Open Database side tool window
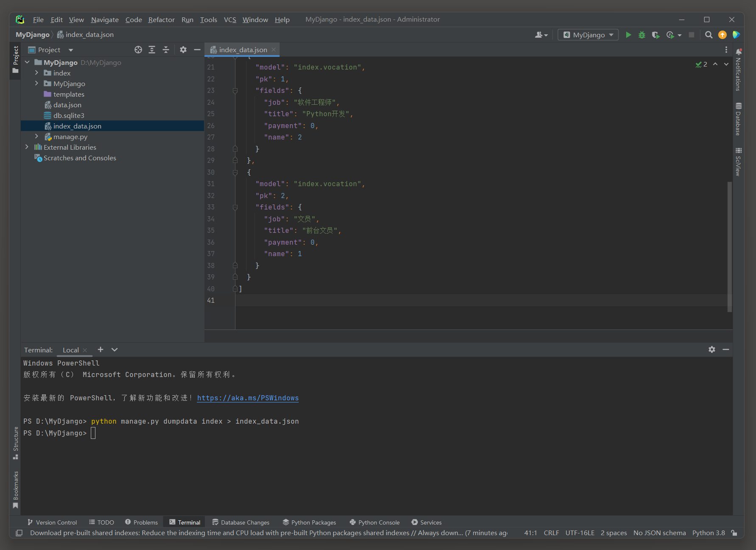 click(739, 119)
